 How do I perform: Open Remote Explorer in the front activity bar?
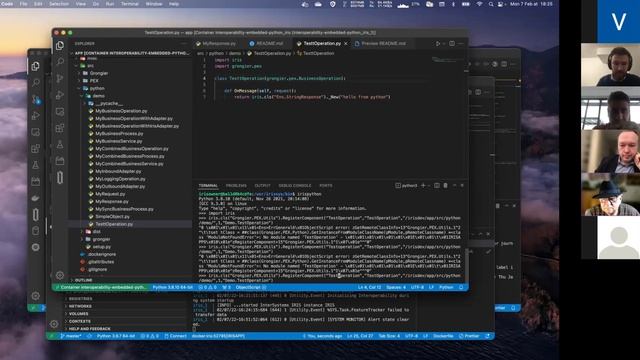[60, 111]
